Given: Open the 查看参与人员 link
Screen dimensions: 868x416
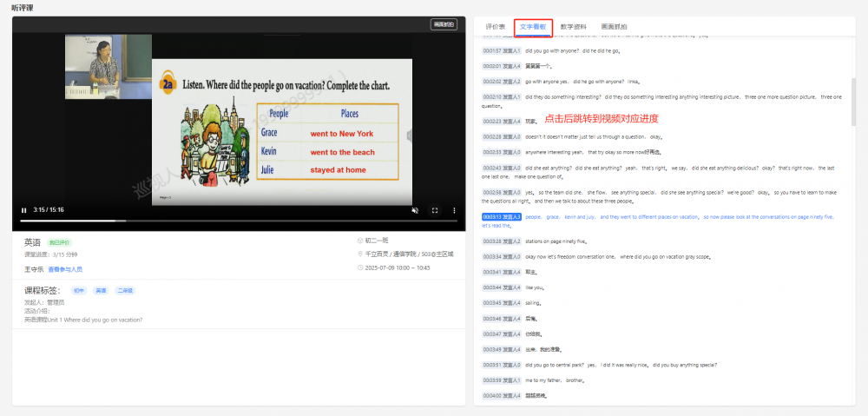Looking at the screenshot, I should tap(65, 270).
